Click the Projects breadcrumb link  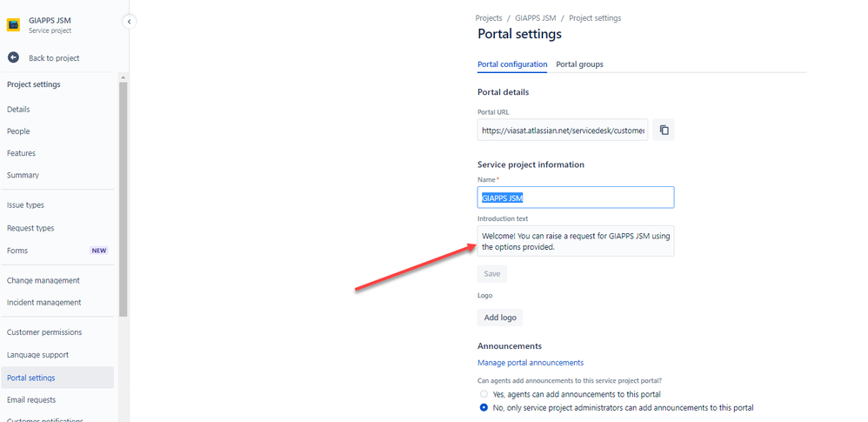(489, 18)
